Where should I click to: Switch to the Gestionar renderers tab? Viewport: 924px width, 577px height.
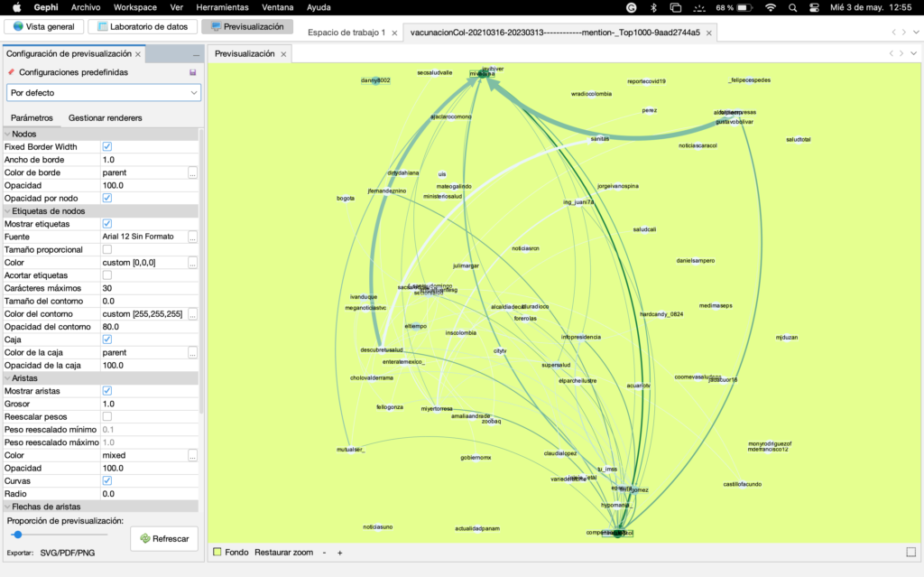(105, 117)
